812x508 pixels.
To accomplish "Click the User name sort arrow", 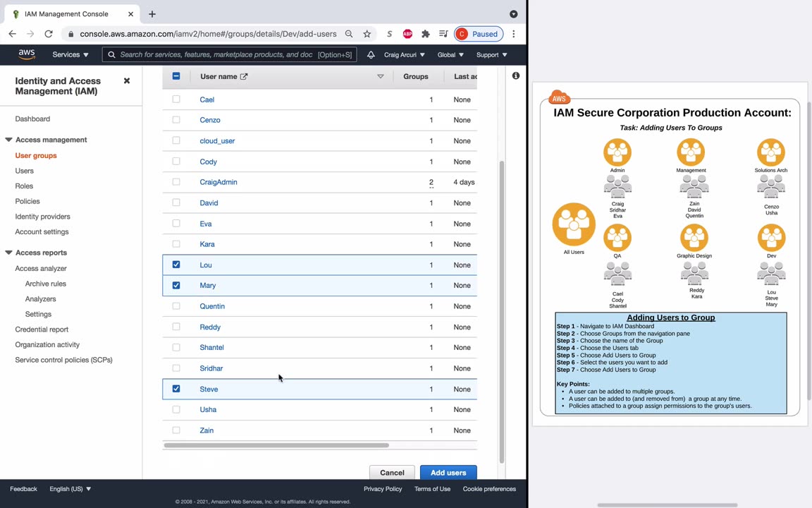I will [x=381, y=76].
